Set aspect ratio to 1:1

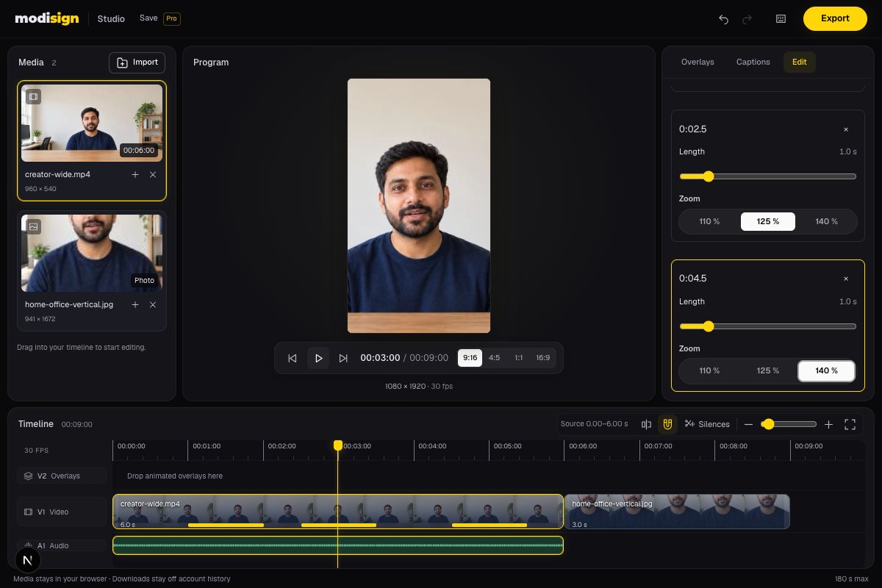tap(518, 358)
